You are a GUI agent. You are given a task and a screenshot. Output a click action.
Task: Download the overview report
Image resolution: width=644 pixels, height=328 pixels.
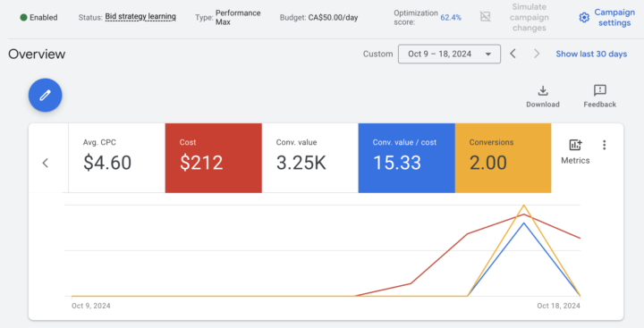click(x=543, y=97)
